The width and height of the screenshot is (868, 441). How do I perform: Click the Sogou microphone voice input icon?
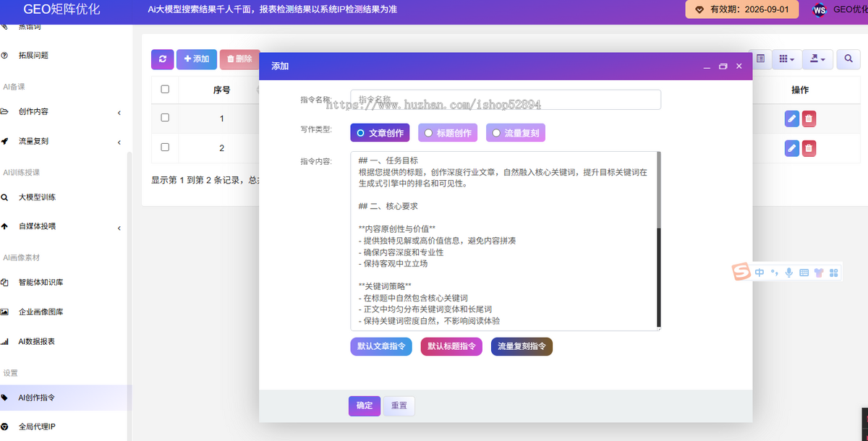[x=788, y=273]
